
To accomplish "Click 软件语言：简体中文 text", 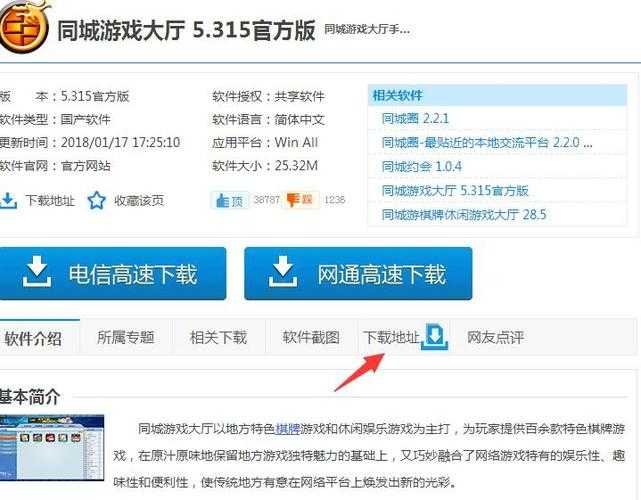I will [x=268, y=120].
